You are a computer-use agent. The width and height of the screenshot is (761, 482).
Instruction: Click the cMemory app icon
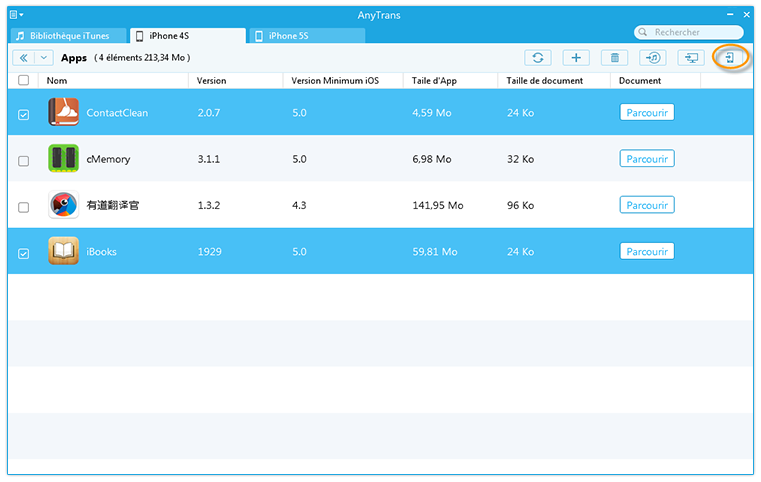(64, 158)
